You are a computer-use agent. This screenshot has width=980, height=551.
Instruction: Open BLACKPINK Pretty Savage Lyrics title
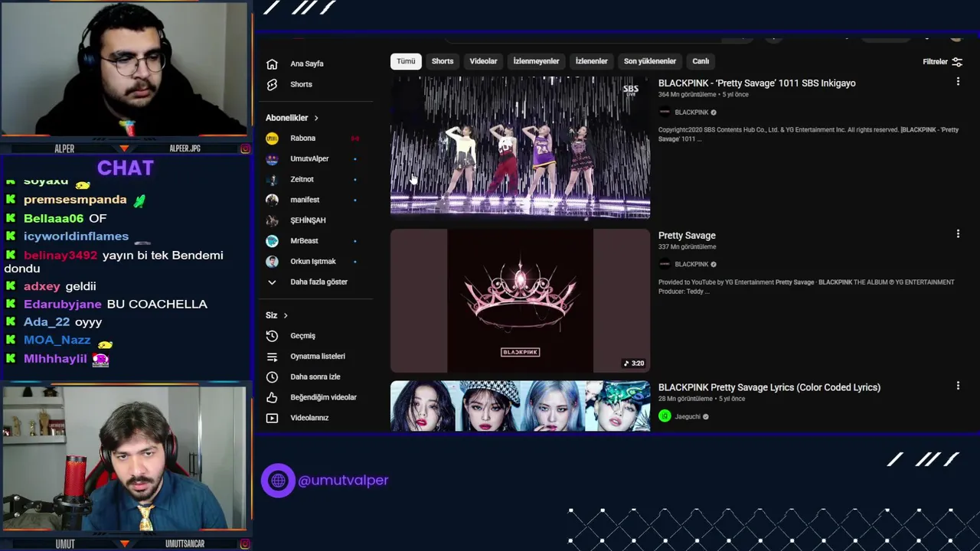pyautogui.click(x=769, y=387)
